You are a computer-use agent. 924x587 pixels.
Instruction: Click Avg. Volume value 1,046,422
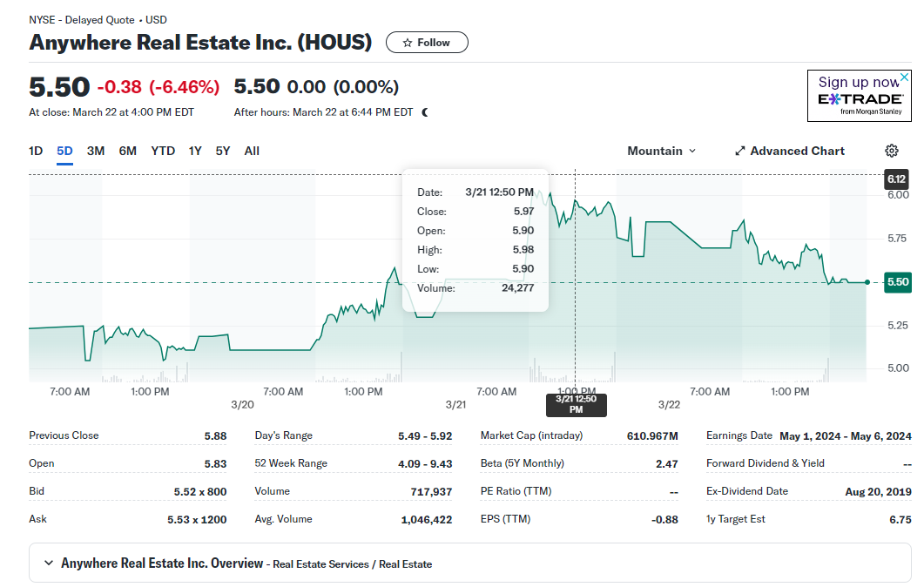coord(427,520)
